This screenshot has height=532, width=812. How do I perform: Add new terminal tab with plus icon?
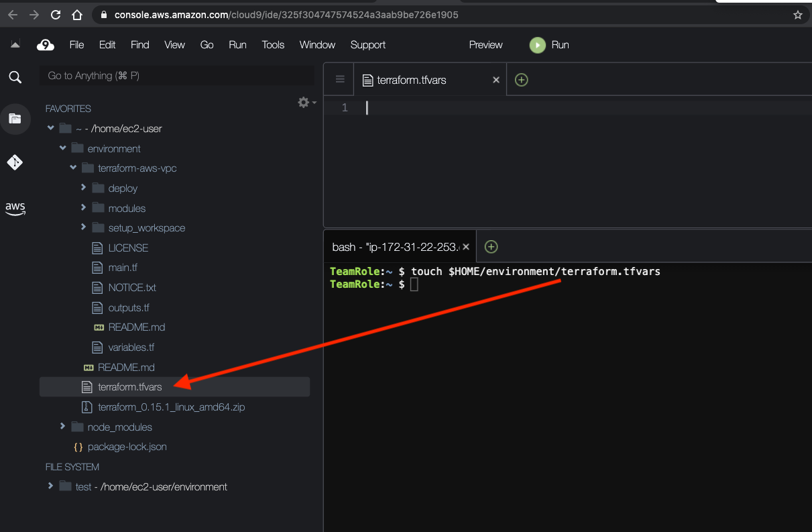(x=491, y=247)
